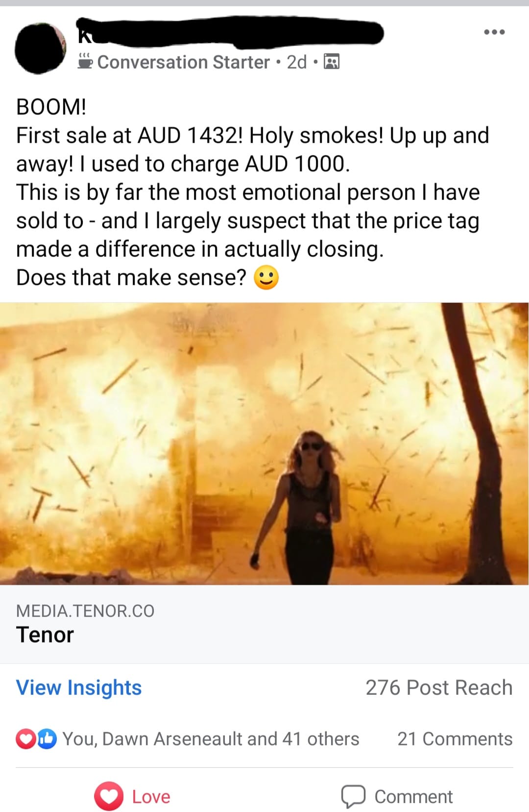The height and width of the screenshot is (812, 529).
Task: Tap the speech bubble Comment icon
Action: point(353,796)
